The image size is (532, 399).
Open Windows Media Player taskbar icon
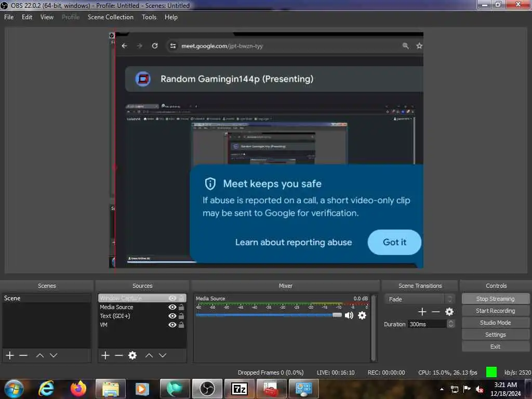142,389
